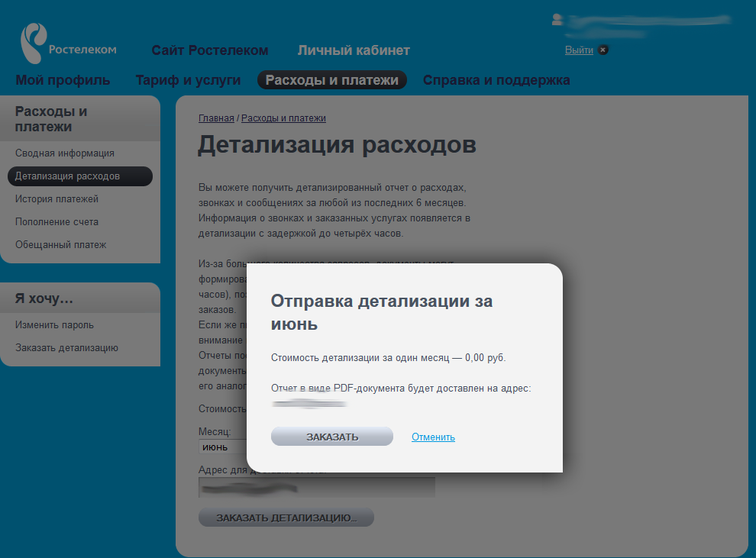Open the Главная breadcrumb link
The height and width of the screenshot is (558, 756).
click(x=215, y=118)
